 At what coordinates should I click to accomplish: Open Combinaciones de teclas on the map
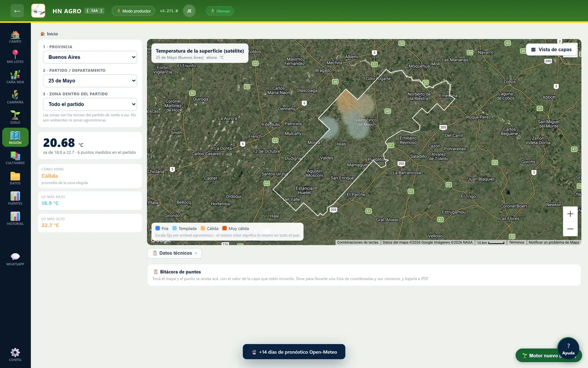(x=358, y=242)
